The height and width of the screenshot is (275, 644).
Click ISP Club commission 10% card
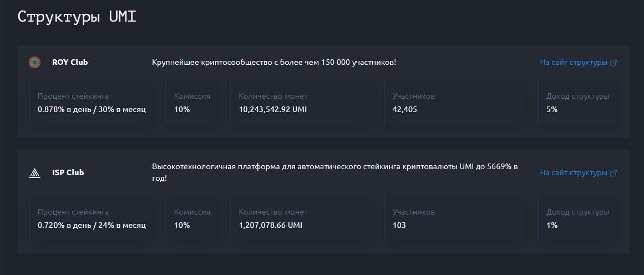point(192,219)
